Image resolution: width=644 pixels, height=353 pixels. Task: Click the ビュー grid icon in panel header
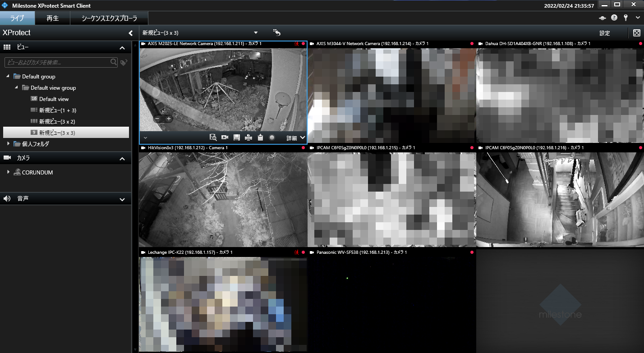7,47
